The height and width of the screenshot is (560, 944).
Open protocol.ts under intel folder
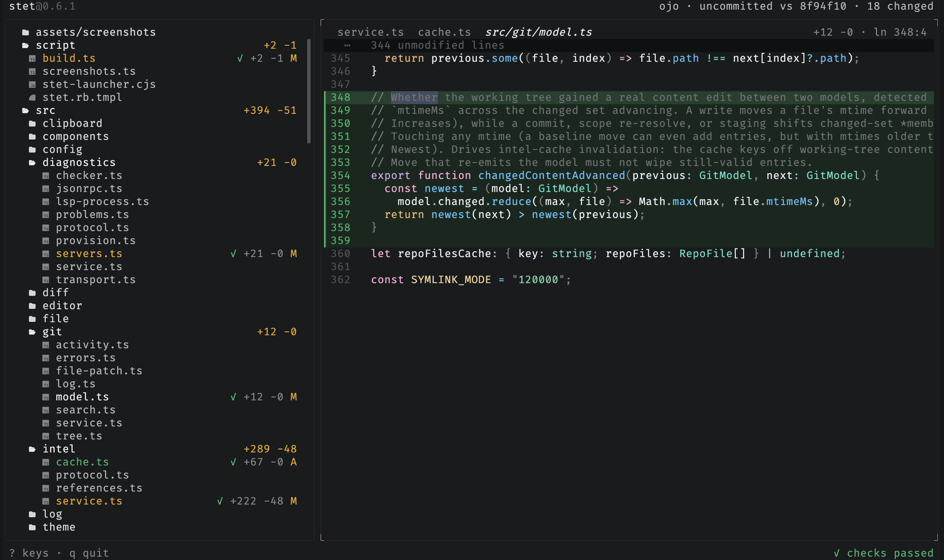(93, 476)
